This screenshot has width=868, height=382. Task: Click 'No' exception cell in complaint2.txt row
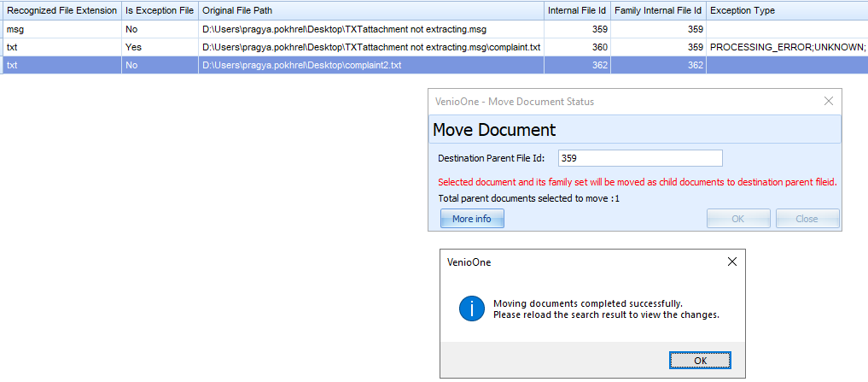(x=160, y=66)
